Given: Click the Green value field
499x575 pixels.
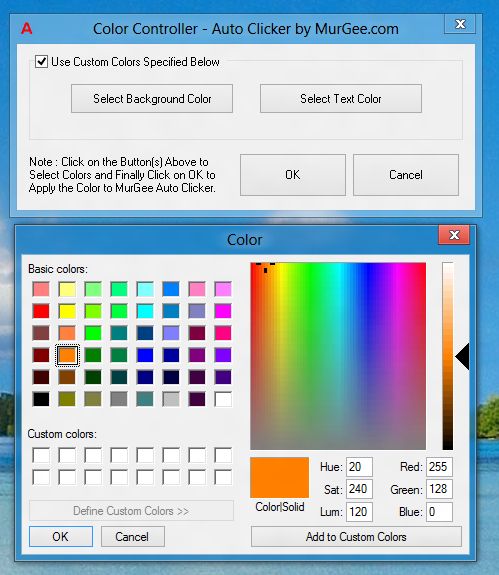Looking at the screenshot, I should click(439, 489).
